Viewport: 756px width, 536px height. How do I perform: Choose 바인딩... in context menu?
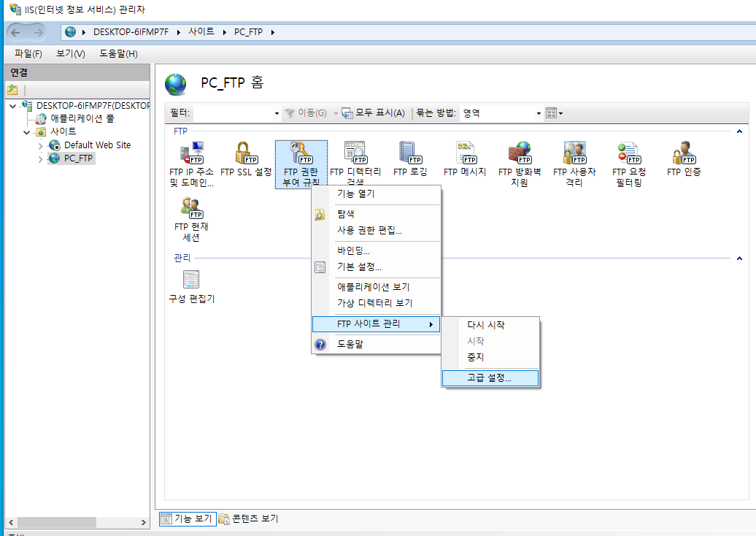(376, 250)
